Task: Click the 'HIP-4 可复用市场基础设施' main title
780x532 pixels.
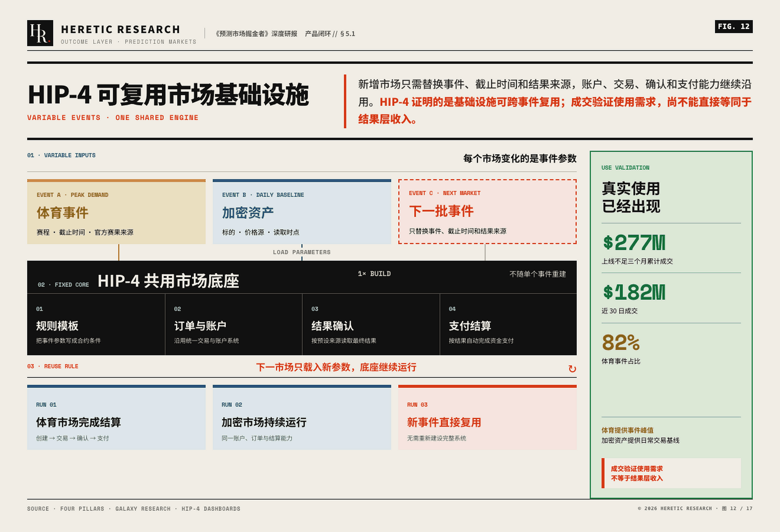Action: click(x=168, y=95)
